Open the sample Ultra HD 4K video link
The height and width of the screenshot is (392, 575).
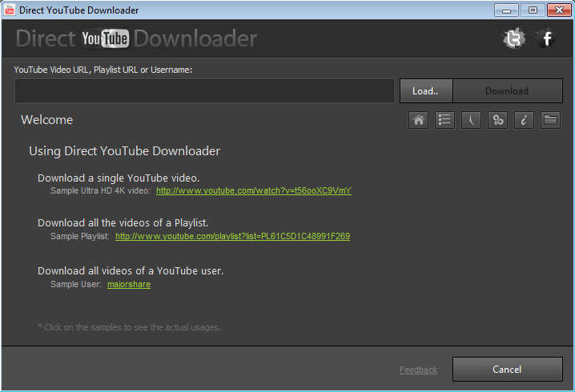(x=254, y=190)
